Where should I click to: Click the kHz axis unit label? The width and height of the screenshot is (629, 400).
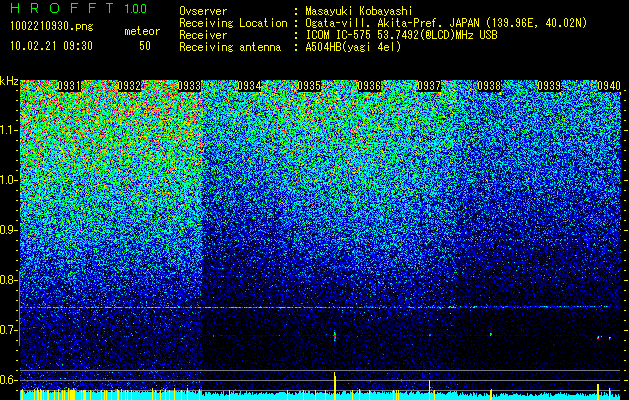[x=9, y=82]
